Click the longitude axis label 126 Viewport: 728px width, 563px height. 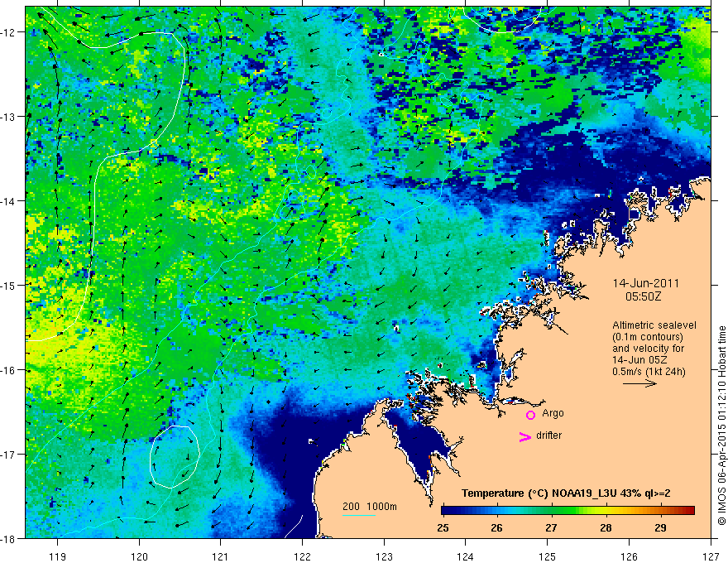tap(629, 556)
